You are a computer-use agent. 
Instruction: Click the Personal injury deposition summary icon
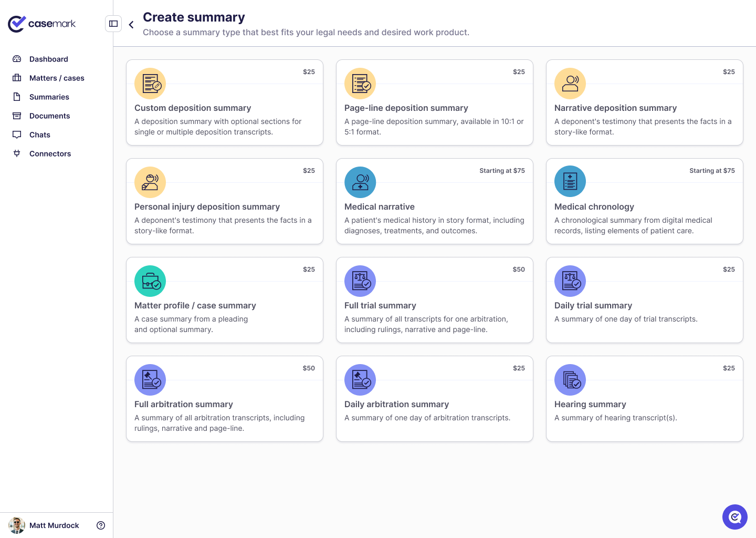point(150,182)
